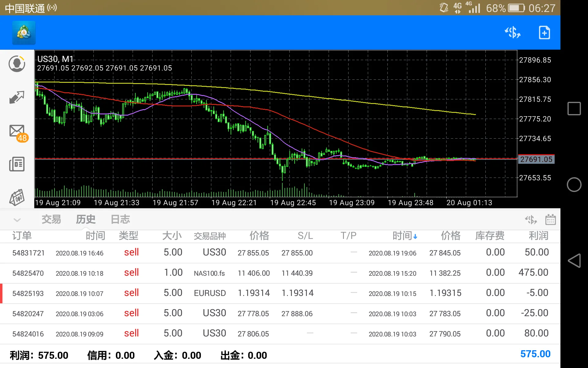
Task: Tap Android back triangle button
Action: pyautogui.click(x=574, y=261)
